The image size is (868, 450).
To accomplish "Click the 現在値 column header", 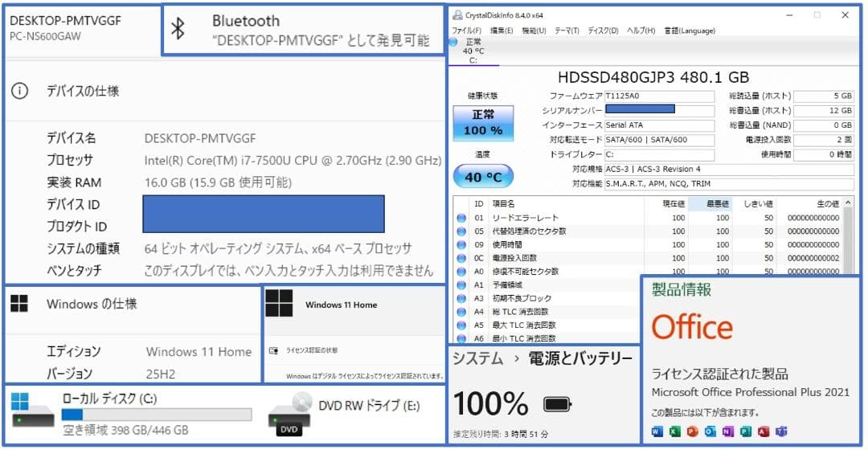I will [674, 203].
